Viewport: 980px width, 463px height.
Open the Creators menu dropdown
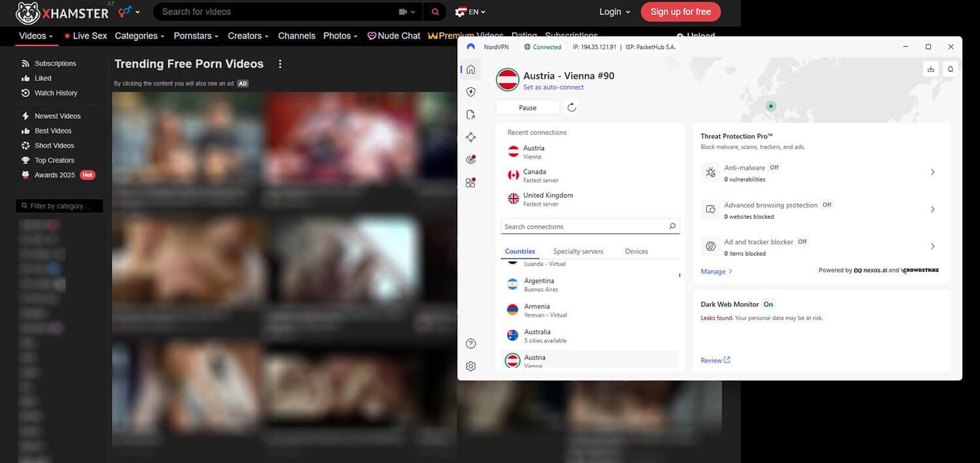(249, 36)
